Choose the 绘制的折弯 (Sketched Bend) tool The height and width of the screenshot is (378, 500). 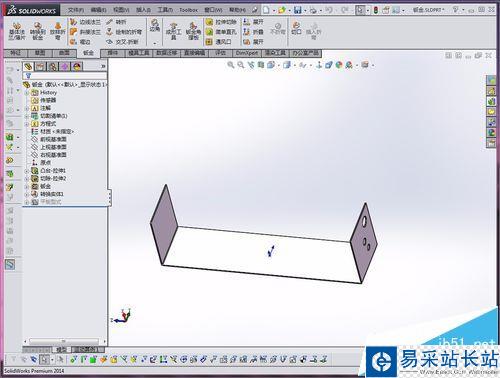pyautogui.click(x=124, y=32)
